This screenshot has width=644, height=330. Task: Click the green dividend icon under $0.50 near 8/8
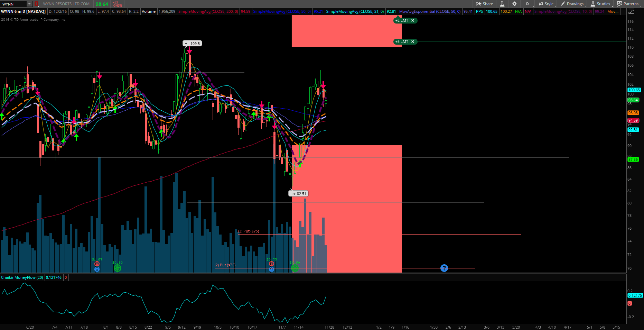click(x=118, y=268)
